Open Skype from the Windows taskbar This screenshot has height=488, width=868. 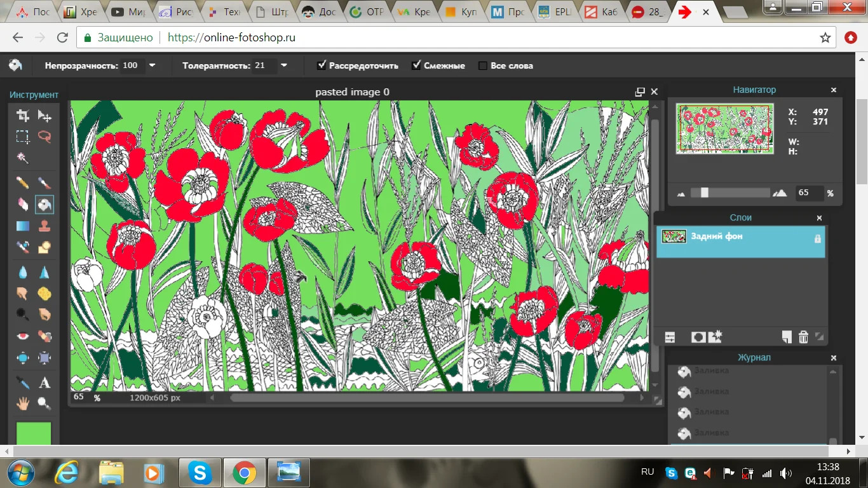click(x=200, y=473)
